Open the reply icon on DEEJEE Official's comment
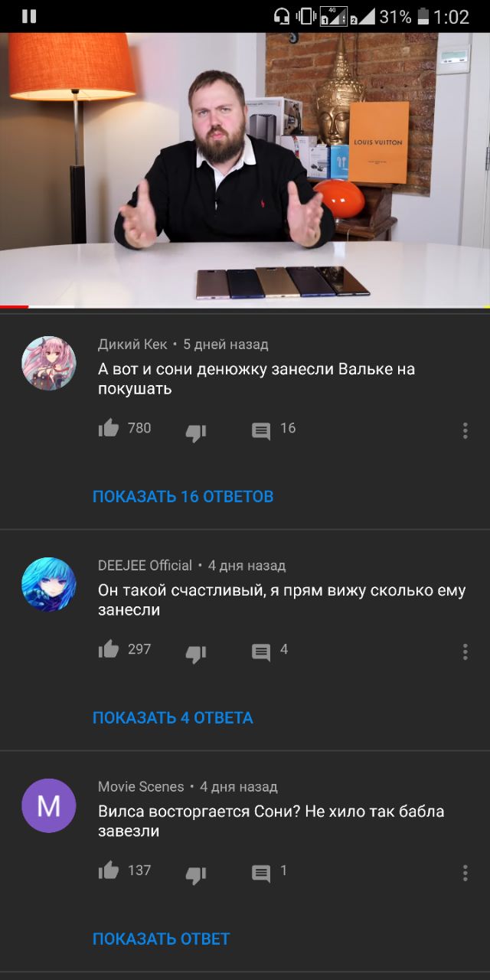The width and height of the screenshot is (490, 980). [261, 652]
